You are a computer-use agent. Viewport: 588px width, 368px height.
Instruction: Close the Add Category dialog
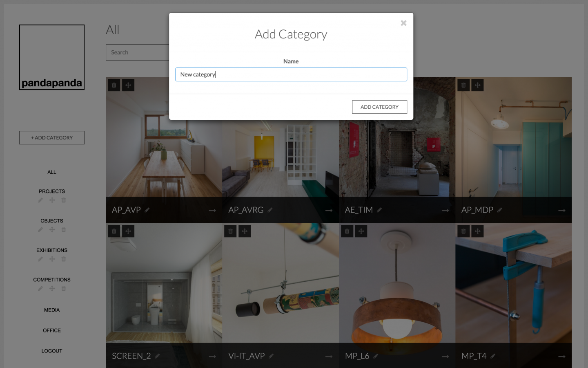[403, 23]
